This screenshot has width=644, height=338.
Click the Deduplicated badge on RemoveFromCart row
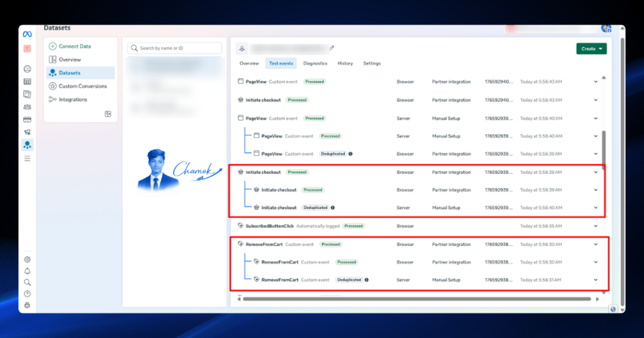[349, 279]
